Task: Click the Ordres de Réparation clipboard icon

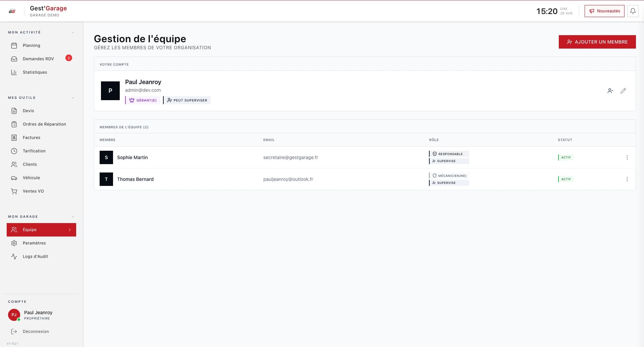Action: (x=14, y=124)
